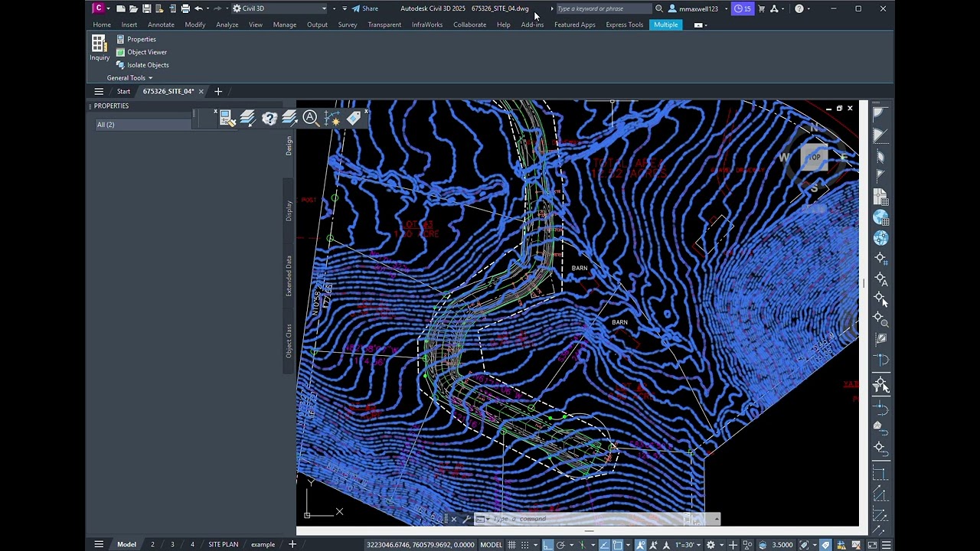The height and width of the screenshot is (551, 980).
Task: Click the Clean Screen icon
Action: (x=872, y=545)
